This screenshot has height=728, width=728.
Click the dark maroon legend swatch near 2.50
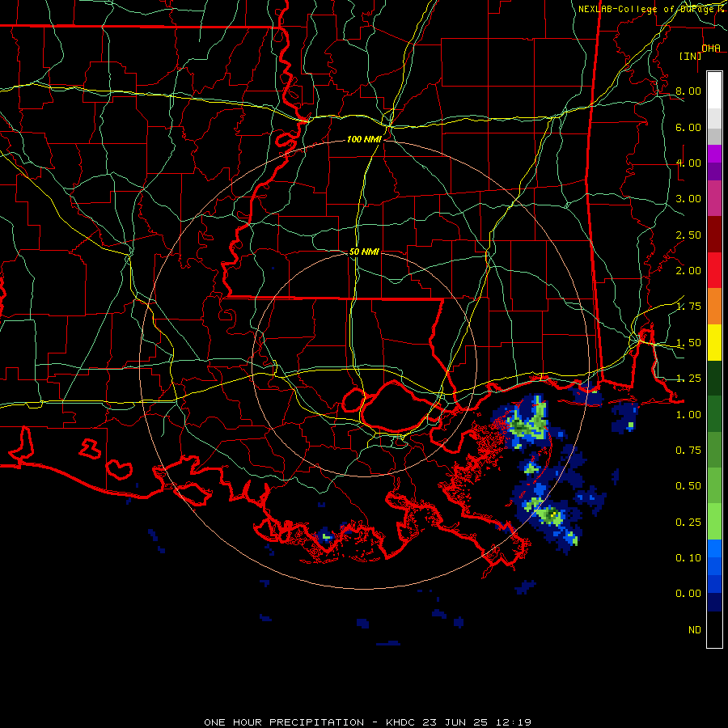click(714, 235)
